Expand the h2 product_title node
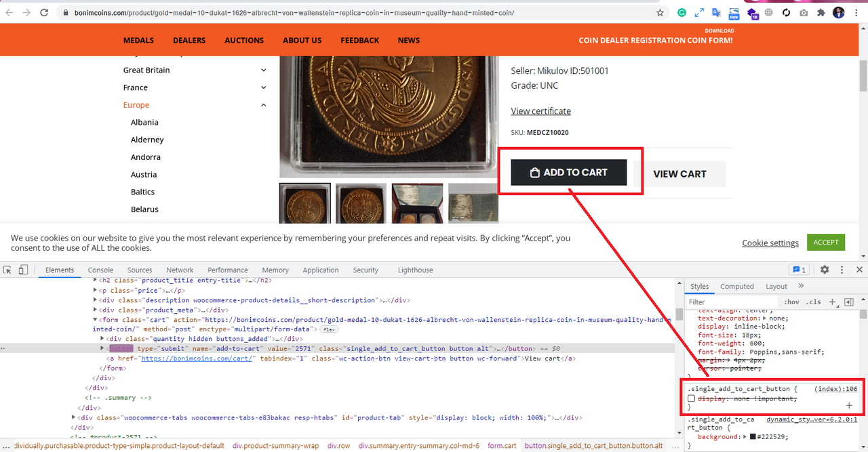 [x=96, y=280]
